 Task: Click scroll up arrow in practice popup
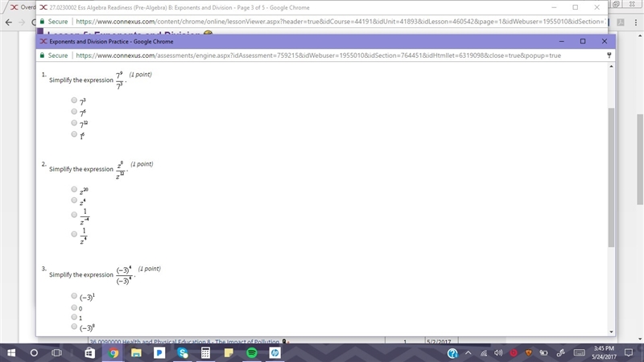(x=611, y=67)
